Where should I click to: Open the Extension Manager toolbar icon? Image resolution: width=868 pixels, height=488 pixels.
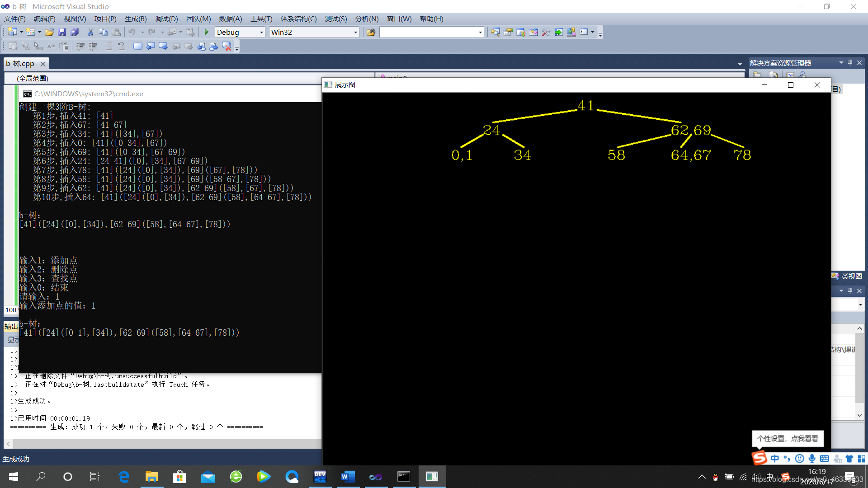pyautogui.click(x=571, y=32)
